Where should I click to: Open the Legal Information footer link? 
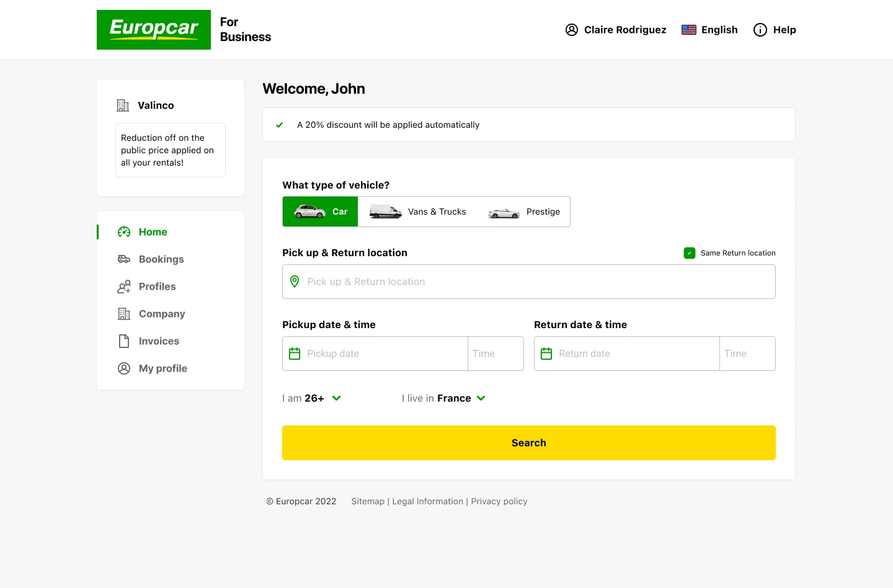428,501
